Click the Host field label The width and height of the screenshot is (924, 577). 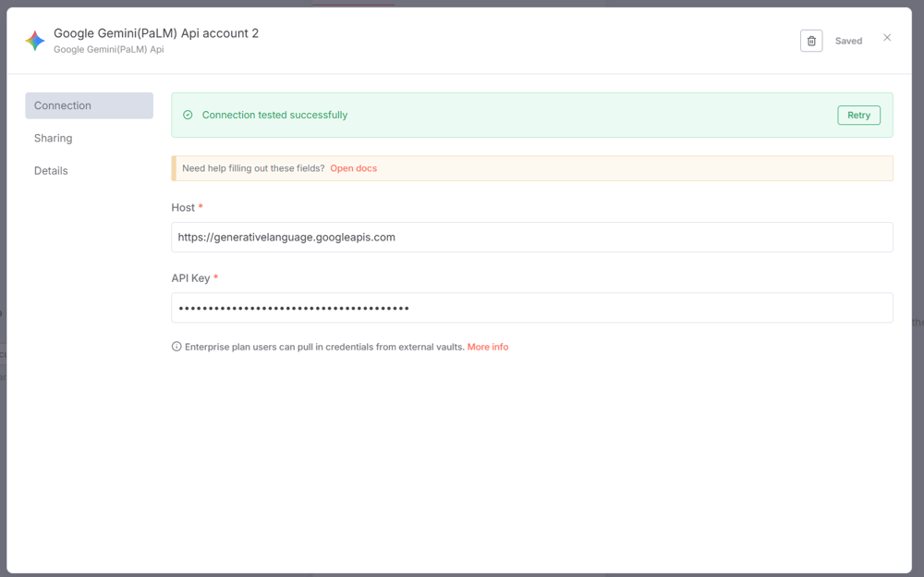183,208
